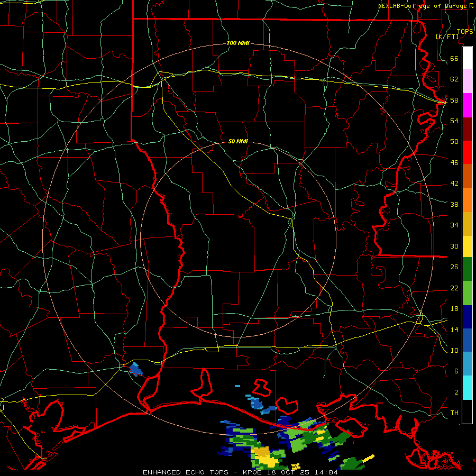This screenshot has height=476, width=476.
Task: Click the "18" legend value
Action: pyautogui.click(x=454, y=309)
